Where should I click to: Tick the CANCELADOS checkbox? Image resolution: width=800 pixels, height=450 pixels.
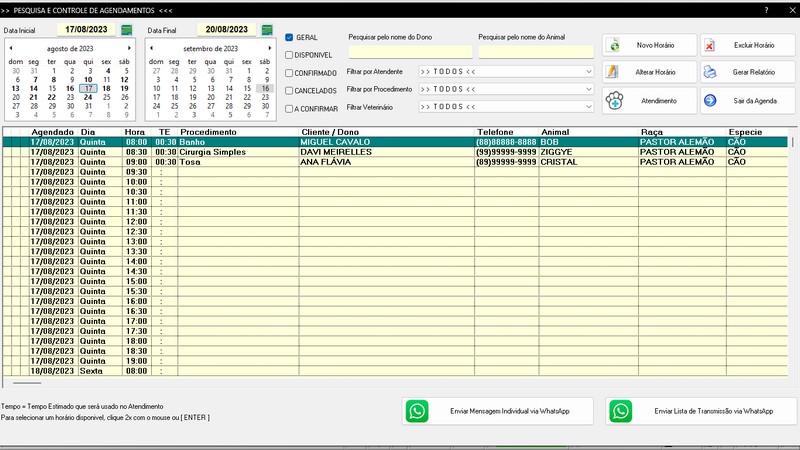290,91
